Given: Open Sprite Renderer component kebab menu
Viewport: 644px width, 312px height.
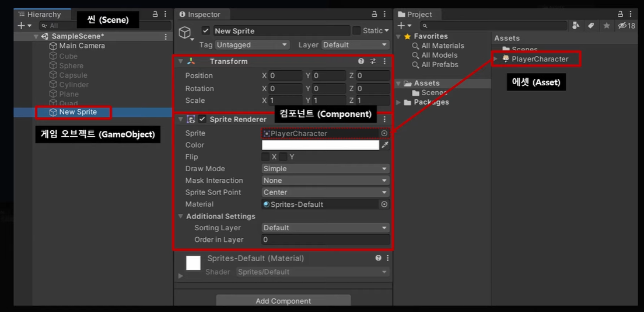Looking at the screenshot, I should coord(384,119).
